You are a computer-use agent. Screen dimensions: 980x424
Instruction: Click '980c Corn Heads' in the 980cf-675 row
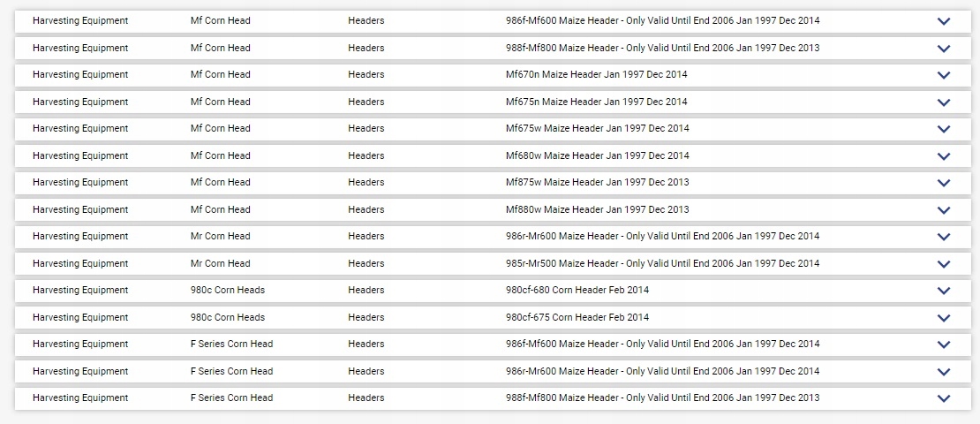[x=228, y=317]
